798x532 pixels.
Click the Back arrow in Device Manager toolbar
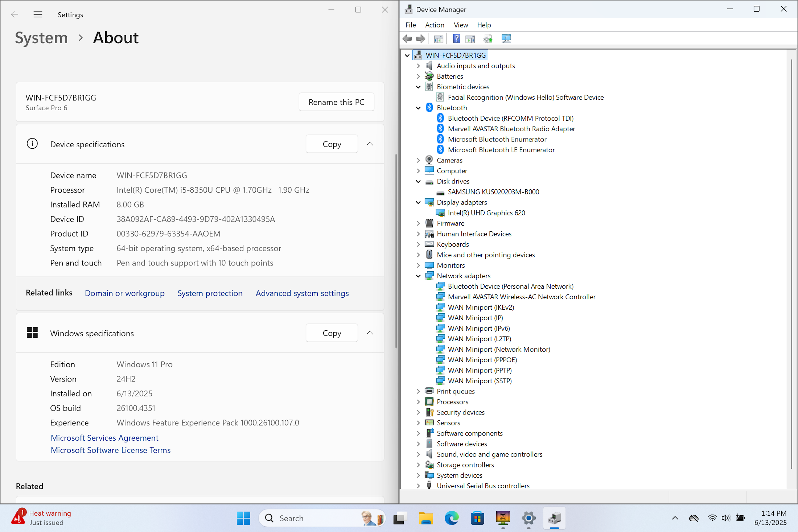[407, 38]
